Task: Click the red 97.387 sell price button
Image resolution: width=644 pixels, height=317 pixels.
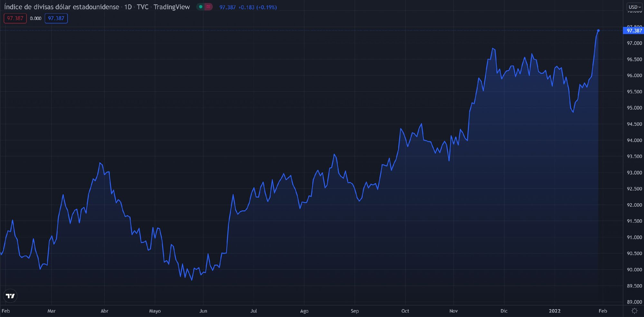Action: coord(15,18)
